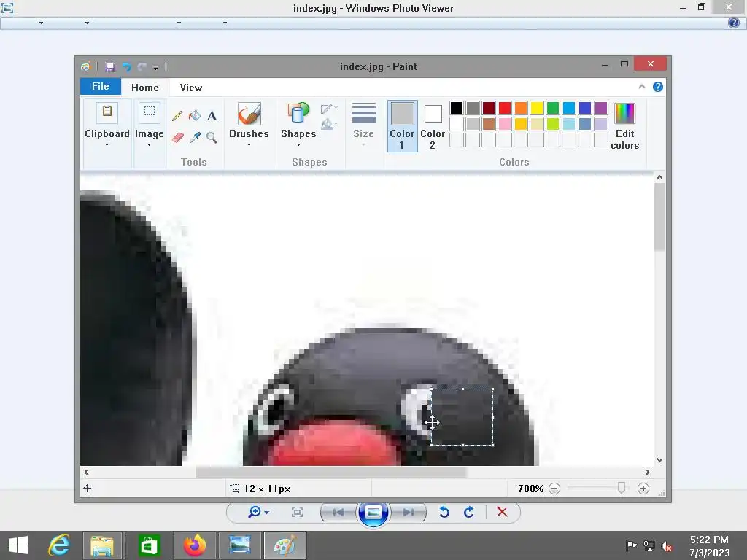This screenshot has height=560, width=747.
Task: Pick the black color swatch
Action: pos(457,108)
